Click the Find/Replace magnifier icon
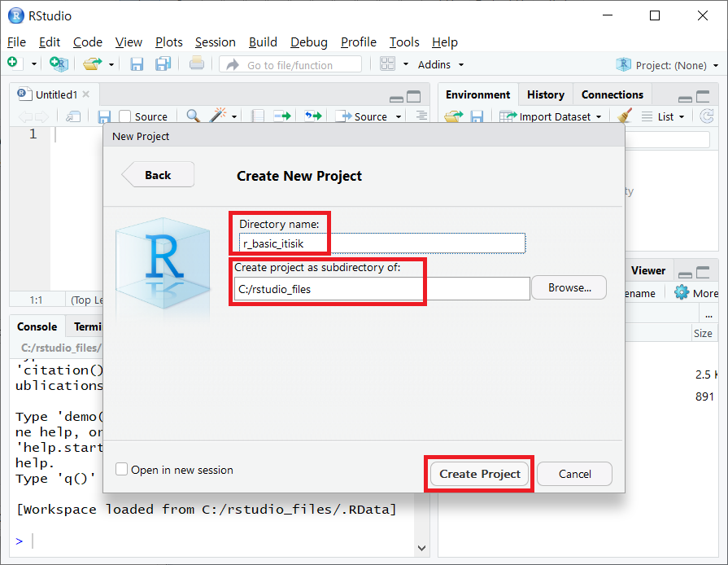 point(193,116)
